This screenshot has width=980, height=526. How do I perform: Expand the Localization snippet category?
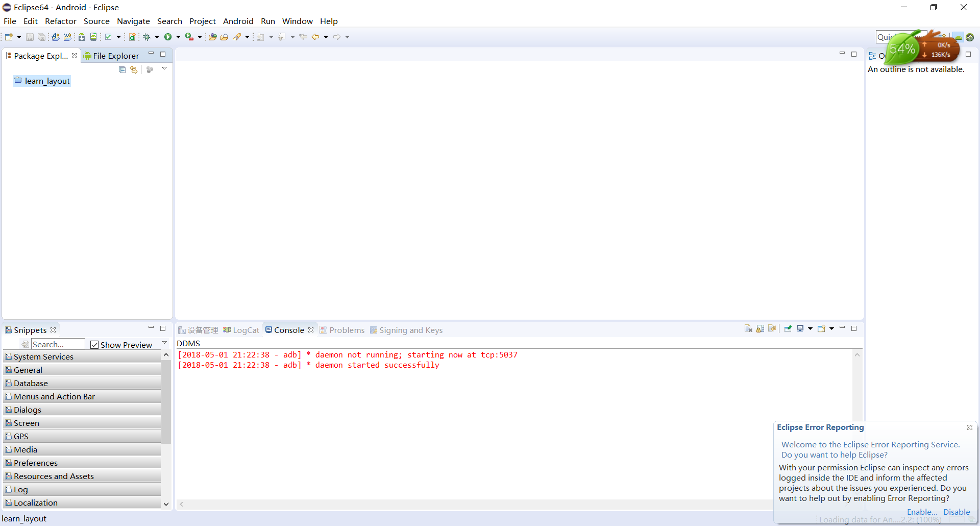(x=82, y=503)
